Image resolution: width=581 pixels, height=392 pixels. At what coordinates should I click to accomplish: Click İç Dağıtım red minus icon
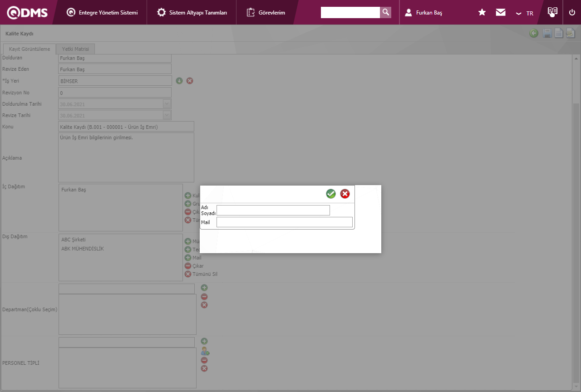[x=188, y=212]
